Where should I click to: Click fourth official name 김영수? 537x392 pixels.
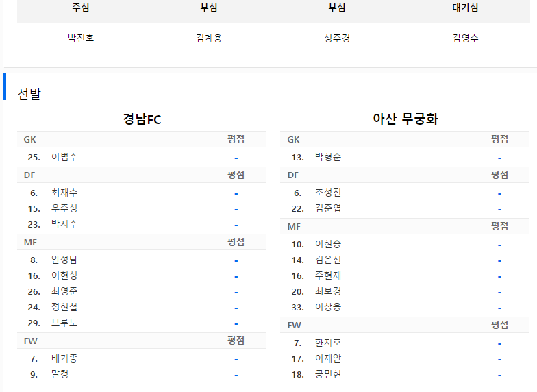point(465,38)
